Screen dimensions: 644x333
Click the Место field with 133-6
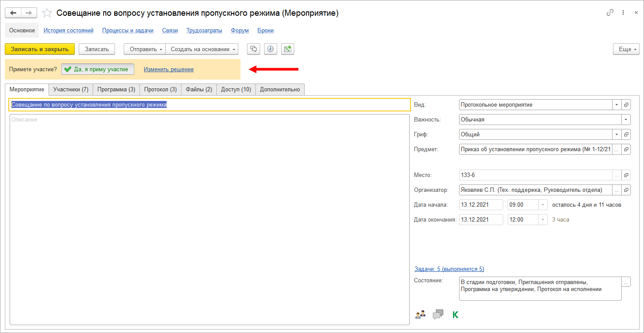tap(536, 175)
